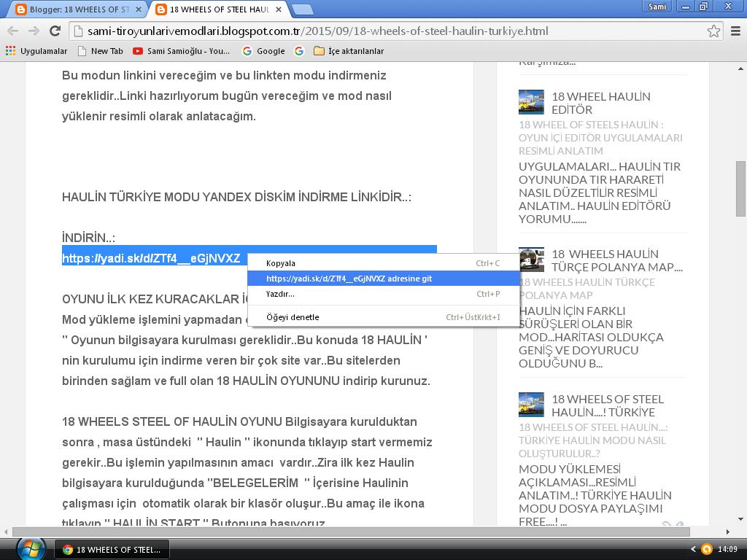Click the horizontal scrollbar thumb

(x=351, y=532)
